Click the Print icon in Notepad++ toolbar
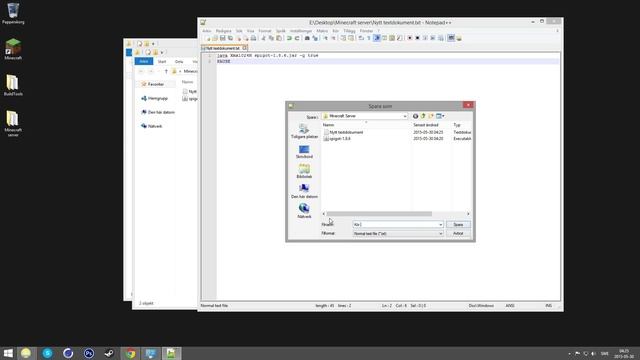This screenshot has height=360, width=640. tap(253, 38)
